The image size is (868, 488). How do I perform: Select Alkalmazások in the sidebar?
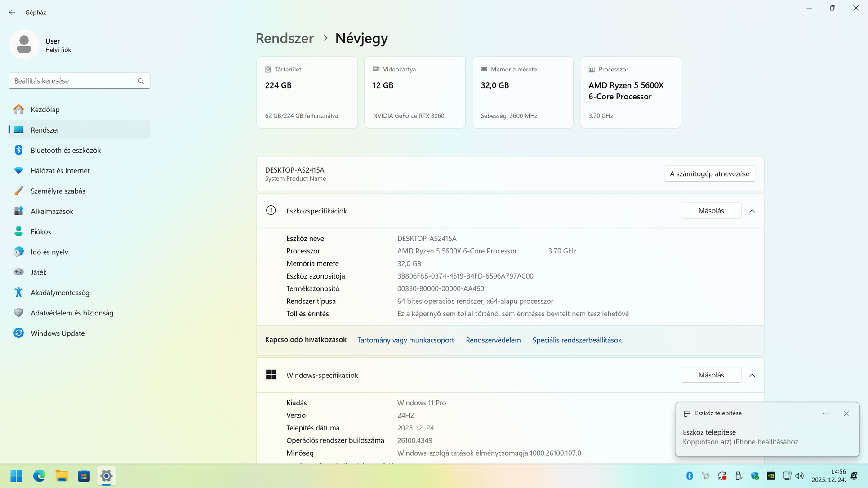52,211
